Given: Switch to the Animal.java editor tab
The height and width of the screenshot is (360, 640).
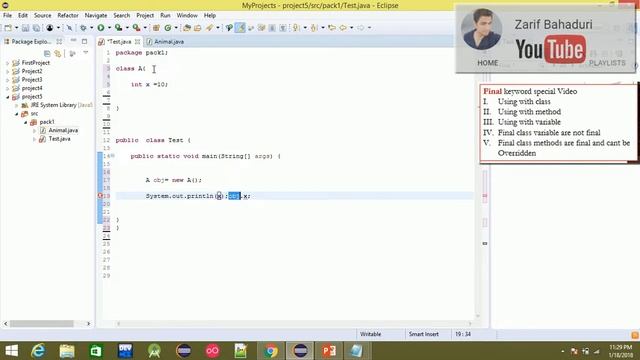Looking at the screenshot, I should pyautogui.click(x=165, y=42).
